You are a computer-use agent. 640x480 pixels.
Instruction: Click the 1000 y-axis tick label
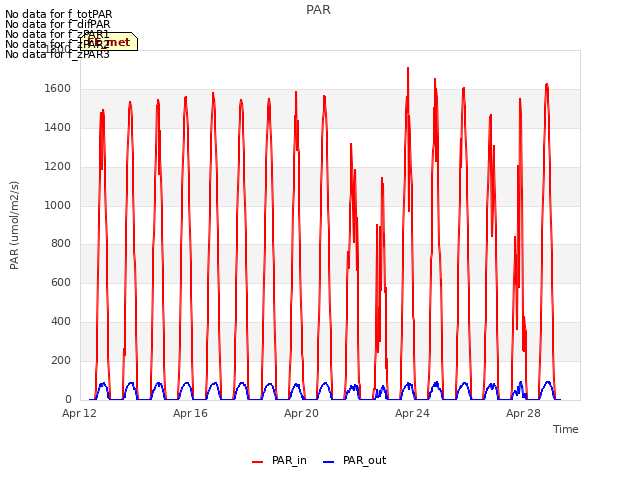(58, 205)
